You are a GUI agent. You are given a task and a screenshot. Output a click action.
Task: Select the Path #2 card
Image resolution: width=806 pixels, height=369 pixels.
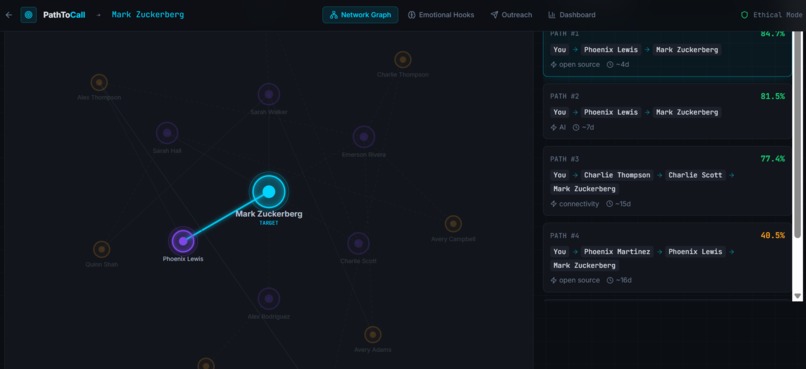click(667, 112)
